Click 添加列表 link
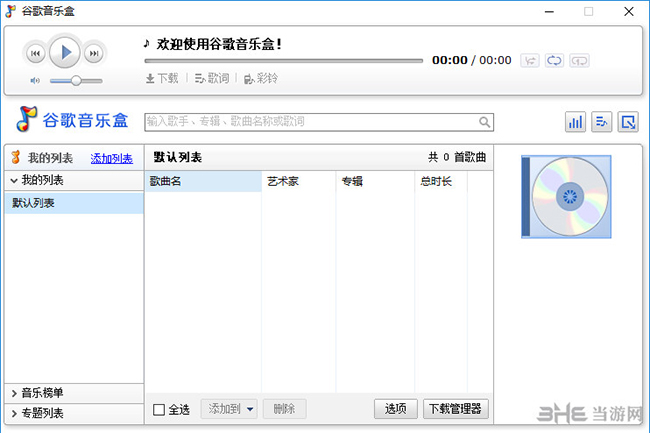Viewport: 650px width, 433px height. (x=112, y=158)
